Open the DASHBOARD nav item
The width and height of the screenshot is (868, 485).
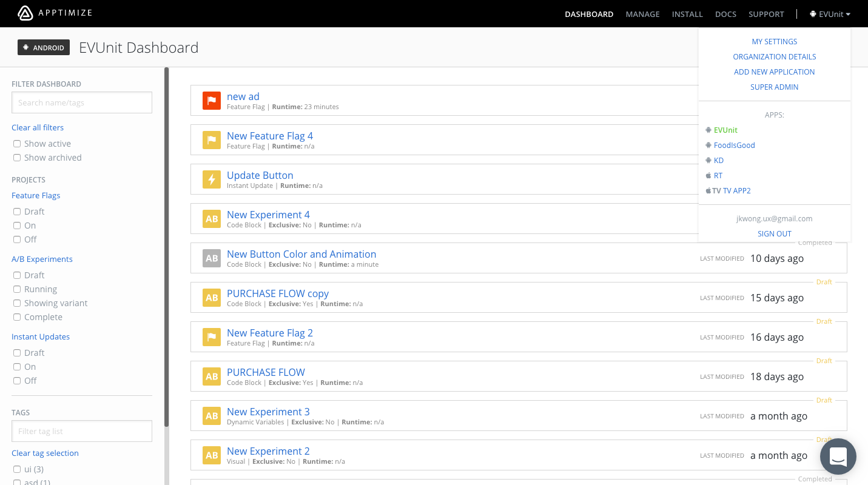[589, 14]
